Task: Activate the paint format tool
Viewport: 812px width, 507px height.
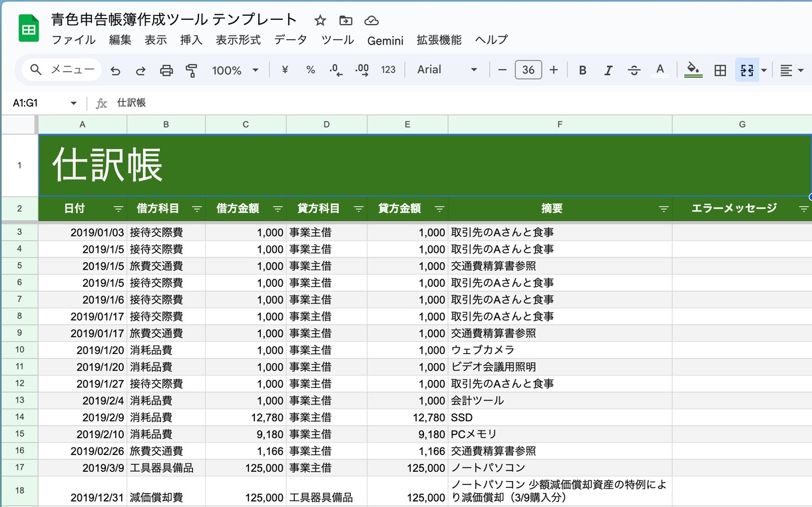Action: point(192,70)
